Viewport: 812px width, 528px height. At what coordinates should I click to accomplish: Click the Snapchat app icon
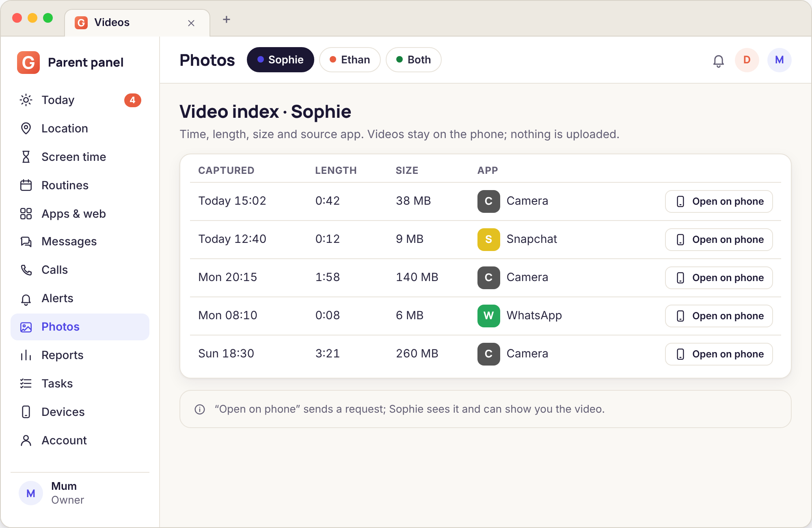coord(489,240)
